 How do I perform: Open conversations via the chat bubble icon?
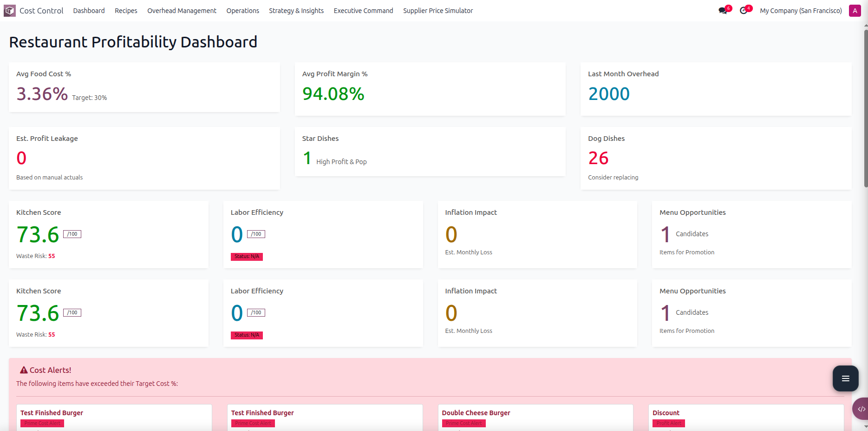(x=723, y=10)
